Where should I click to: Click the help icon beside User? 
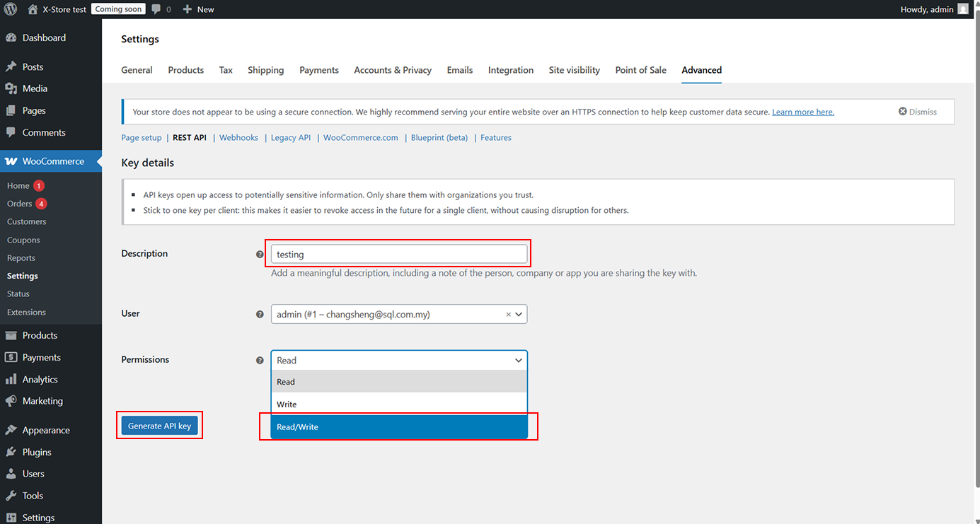click(260, 314)
